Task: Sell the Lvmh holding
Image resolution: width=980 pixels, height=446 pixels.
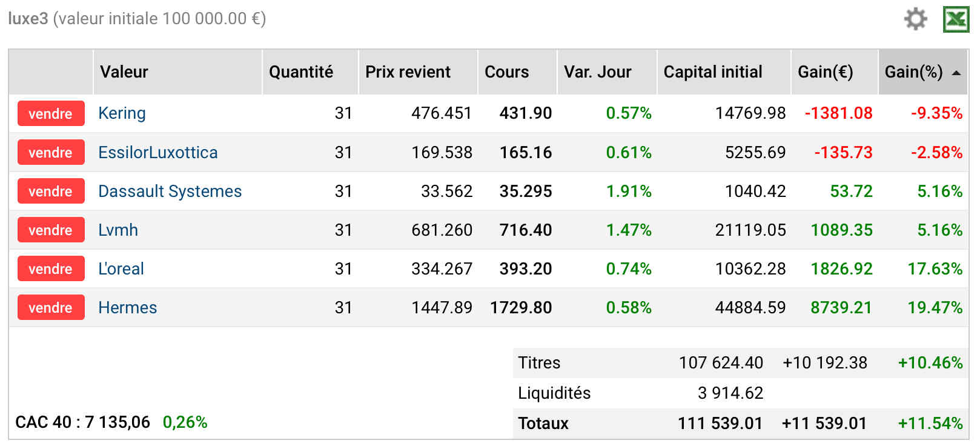Action: coord(51,230)
